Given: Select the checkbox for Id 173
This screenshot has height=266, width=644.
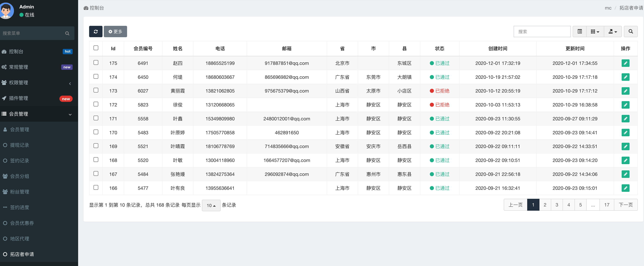Looking at the screenshot, I should point(96,90).
